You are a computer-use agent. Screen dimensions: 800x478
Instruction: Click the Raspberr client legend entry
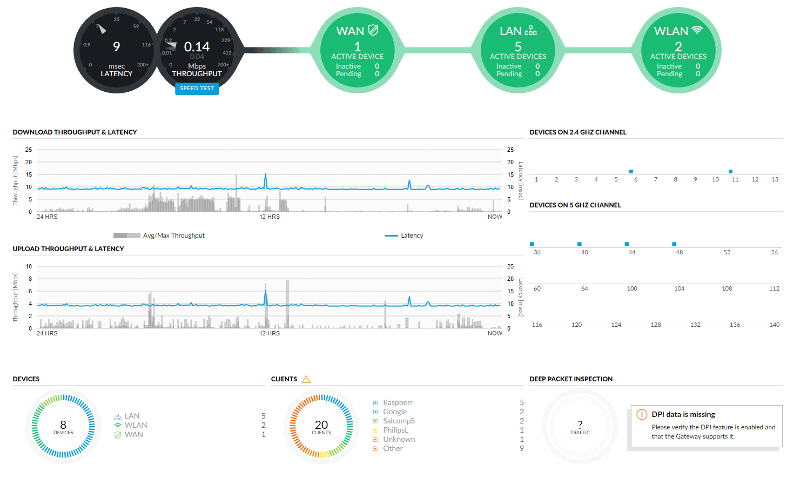tap(398, 402)
